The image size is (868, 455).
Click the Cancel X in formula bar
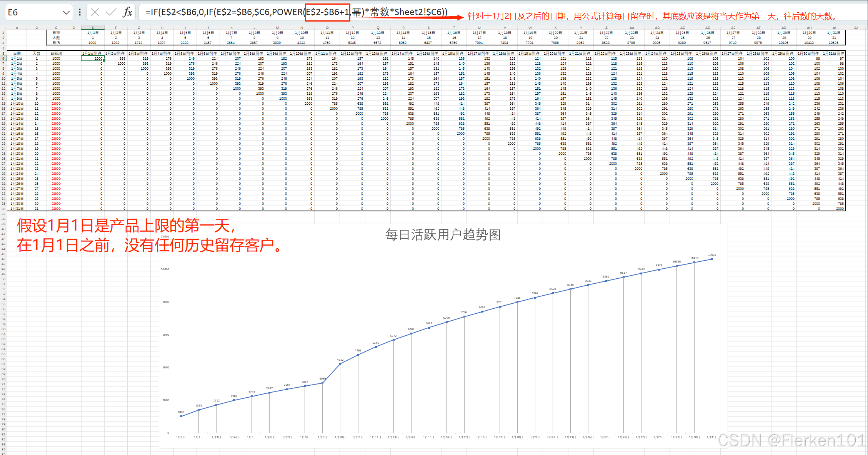[x=95, y=12]
